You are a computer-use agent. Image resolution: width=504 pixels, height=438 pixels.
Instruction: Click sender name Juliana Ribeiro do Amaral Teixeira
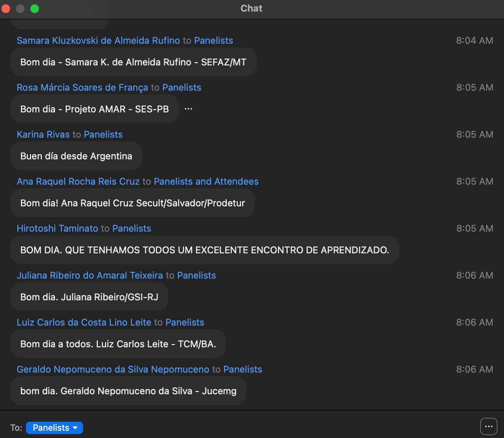(90, 275)
